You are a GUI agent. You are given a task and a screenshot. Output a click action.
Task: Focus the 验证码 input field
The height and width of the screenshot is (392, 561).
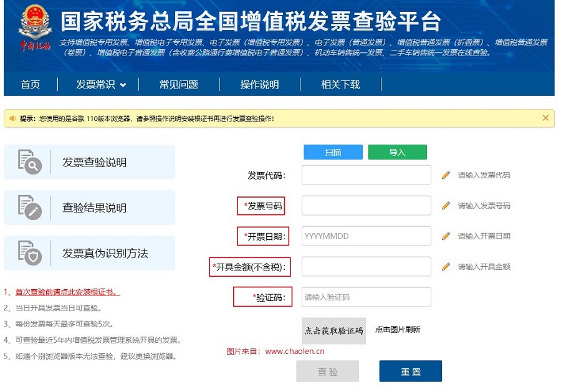click(367, 297)
